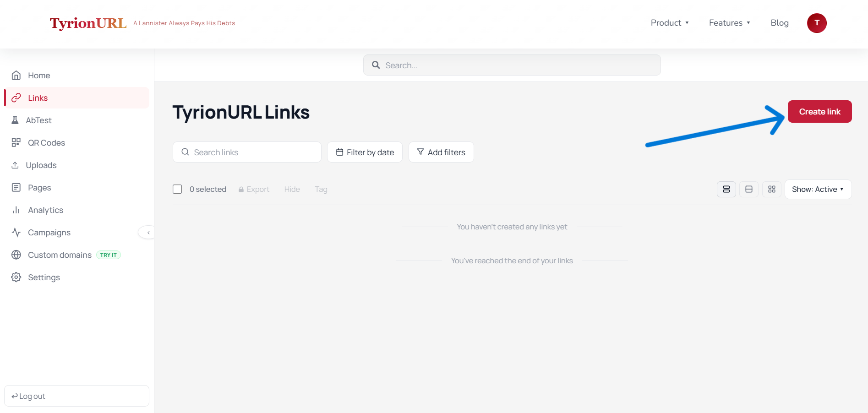This screenshot has width=868, height=413.
Task: Click the Tag action
Action: coord(321,189)
